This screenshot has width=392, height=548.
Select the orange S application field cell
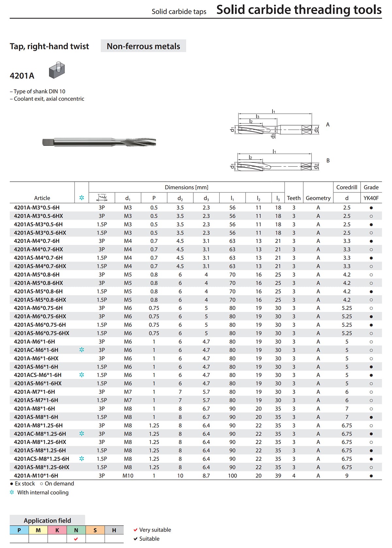tap(95, 530)
